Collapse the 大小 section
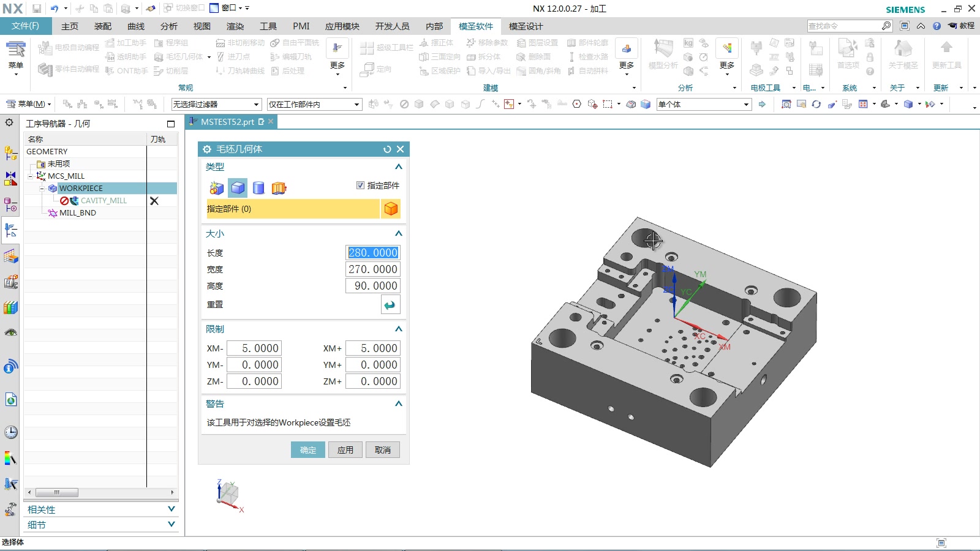The image size is (980, 551). coord(399,233)
